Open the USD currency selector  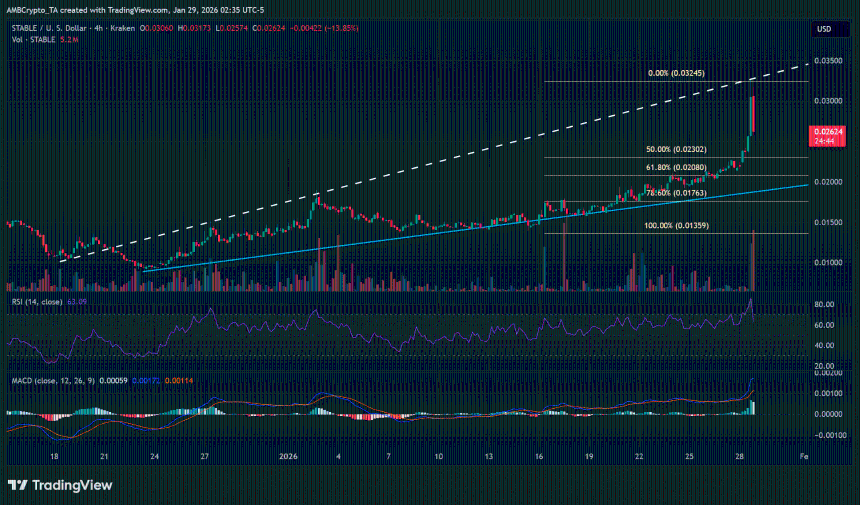click(x=824, y=29)
